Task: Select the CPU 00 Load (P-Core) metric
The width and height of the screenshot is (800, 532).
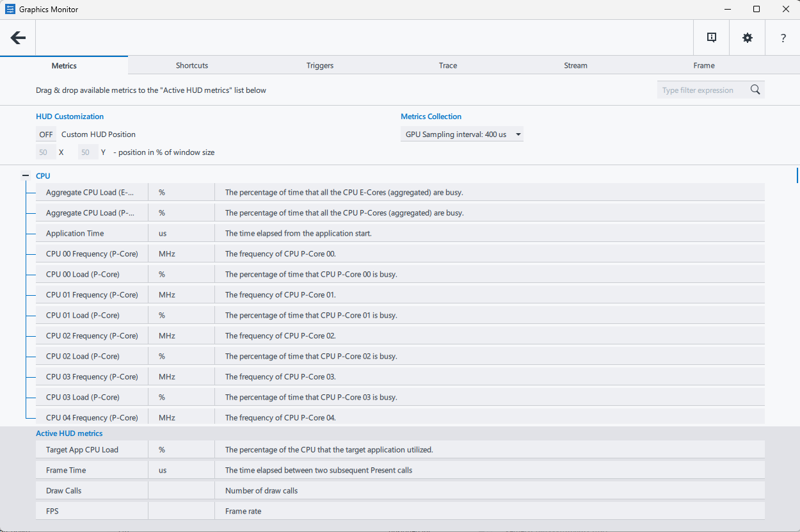Action: 83,275
